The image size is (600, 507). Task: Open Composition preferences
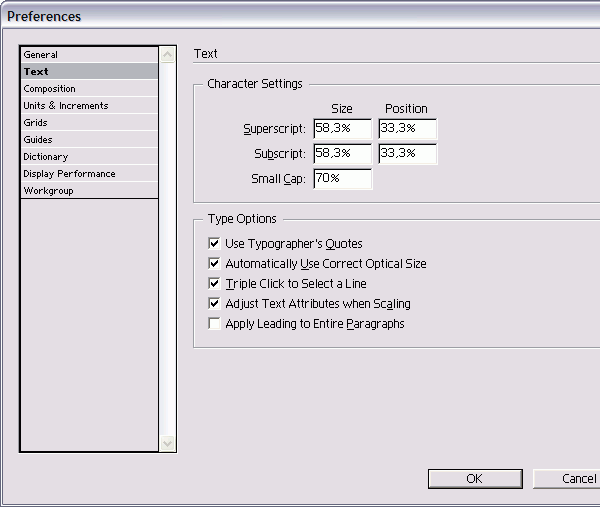coord(49,89)
